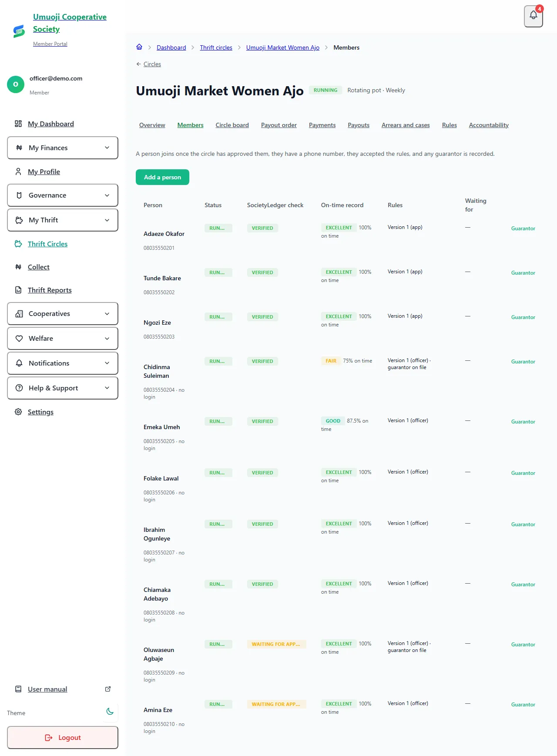Image resolution: width=557 pixels, height=756 pixels.
Task: Expand the Cooperatives menu
Action: [63, 313]
